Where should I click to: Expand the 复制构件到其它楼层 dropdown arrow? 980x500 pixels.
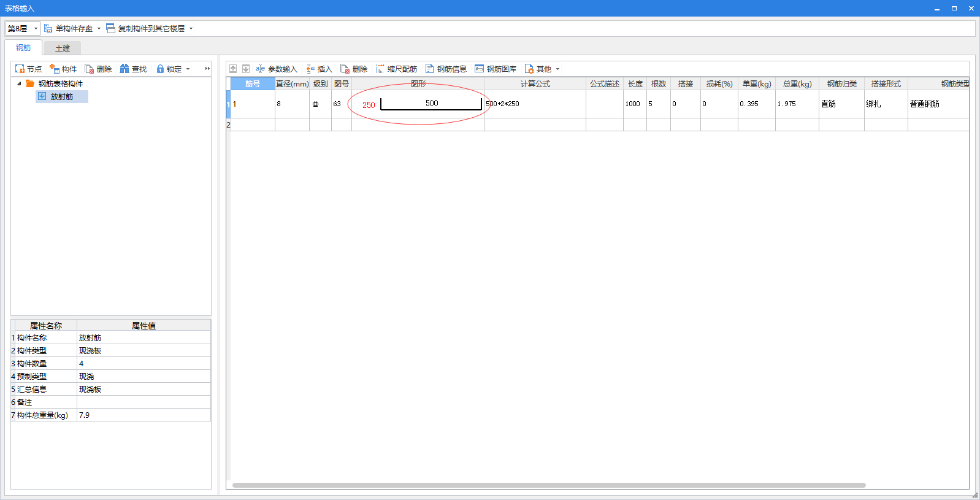[191, 29]
